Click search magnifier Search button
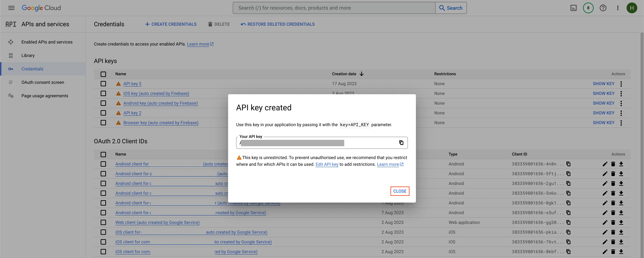 tap(451, 8)
